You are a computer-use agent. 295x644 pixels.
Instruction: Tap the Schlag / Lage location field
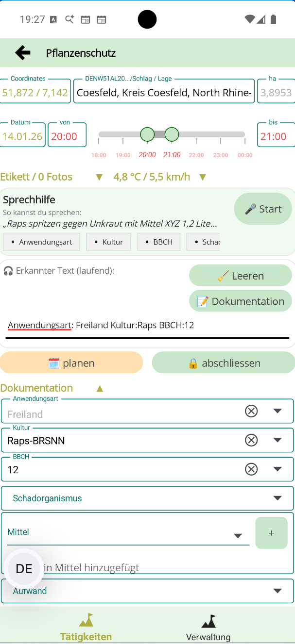pos(164,93)
